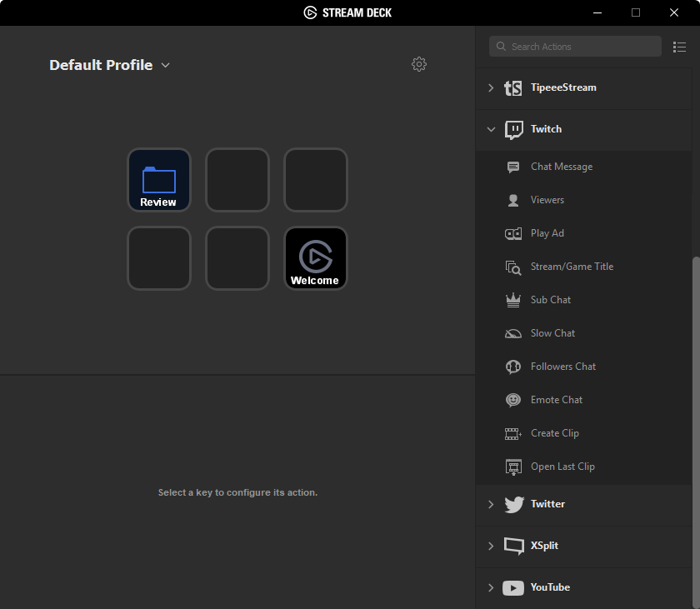700x609 pixels.
Task: Click the YouTube play logo icon
Action: [513, 588]
